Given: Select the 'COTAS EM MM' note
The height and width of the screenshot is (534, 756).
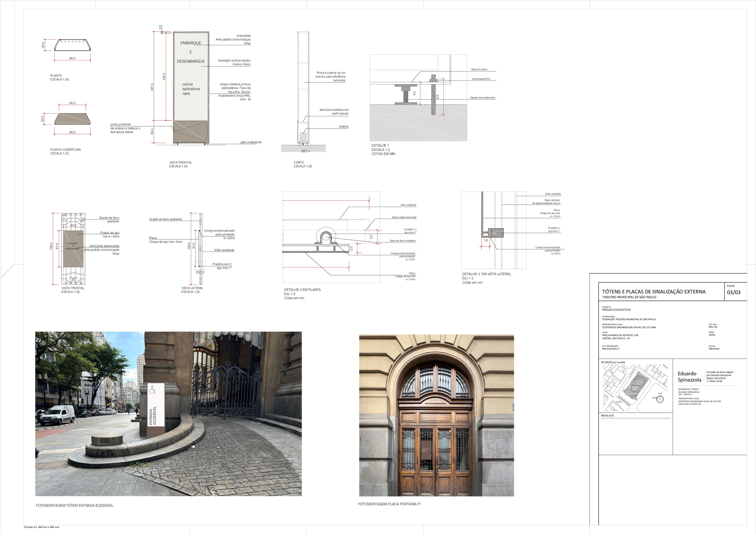Looking at the screenshot, I should click(383, 154).
